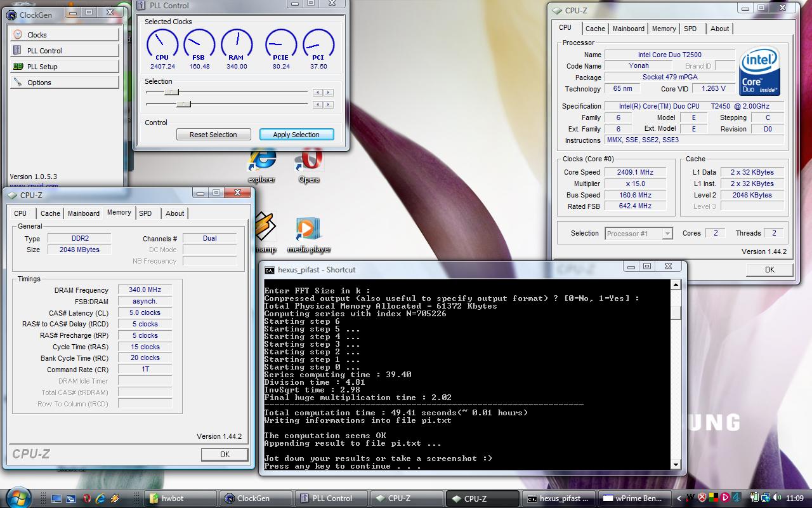Viewport: 812px width, 508px height.
Task: Click Apply Selection in PLL Control
Action: pyautogui.click(x=296, y=135)
